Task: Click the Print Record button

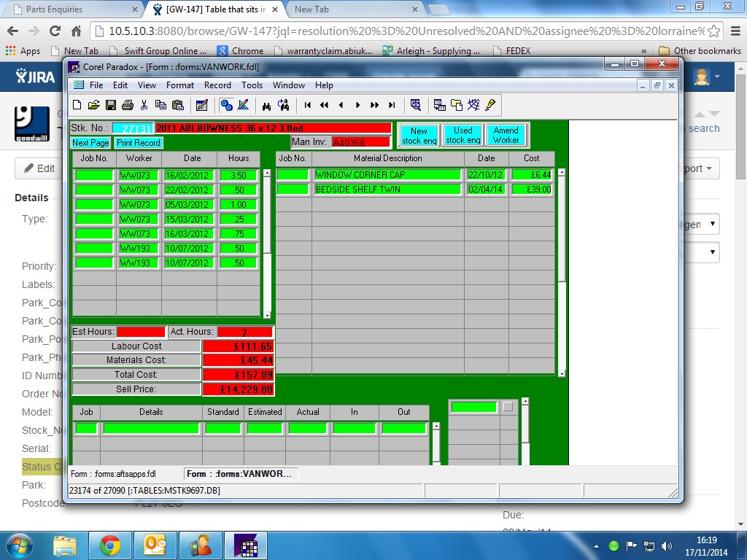Action: pyautogui.click(x=138, y=143)
